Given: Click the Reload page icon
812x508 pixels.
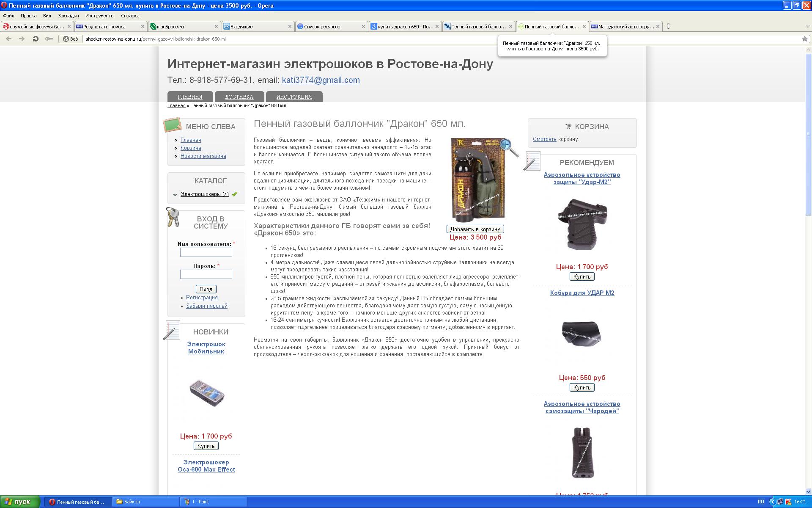Looking at the screenshot, I should (x=36, y=39).
